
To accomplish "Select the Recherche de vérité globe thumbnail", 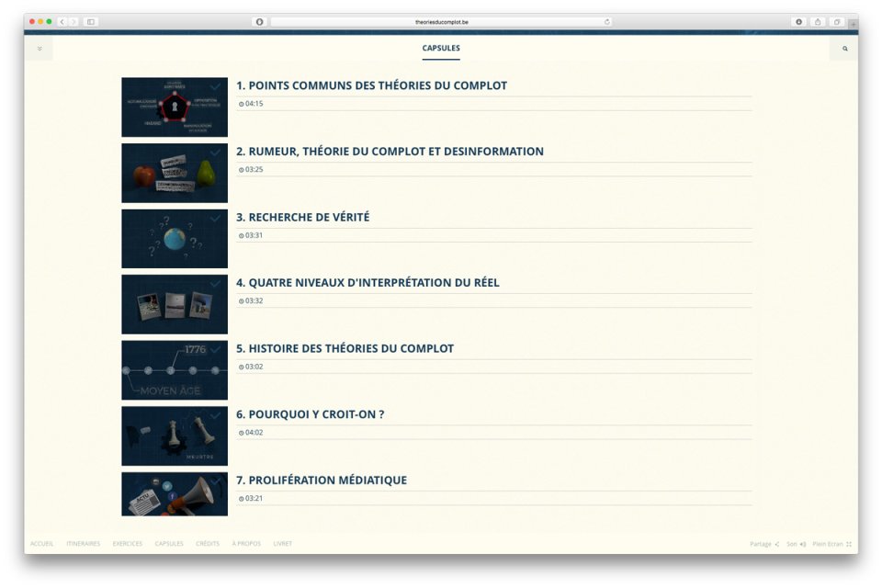I will 175,239.
